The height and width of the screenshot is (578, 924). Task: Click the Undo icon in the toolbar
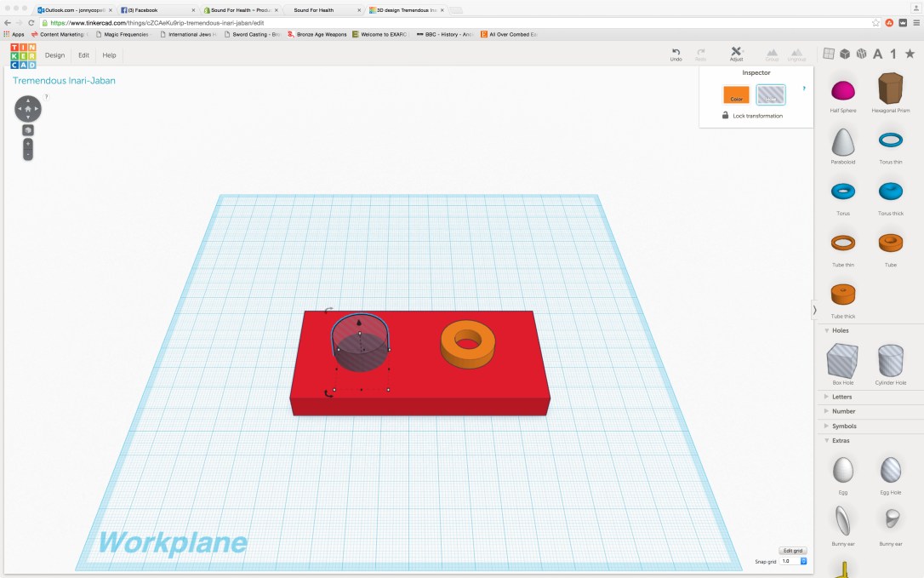click(676, 53)
